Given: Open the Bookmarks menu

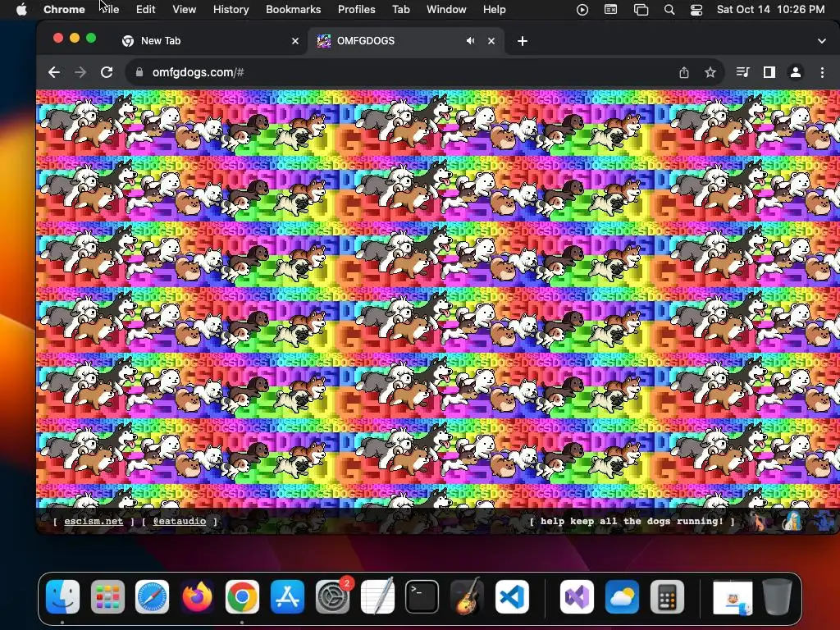Looking at the screenshot, I should pos(293,9).
